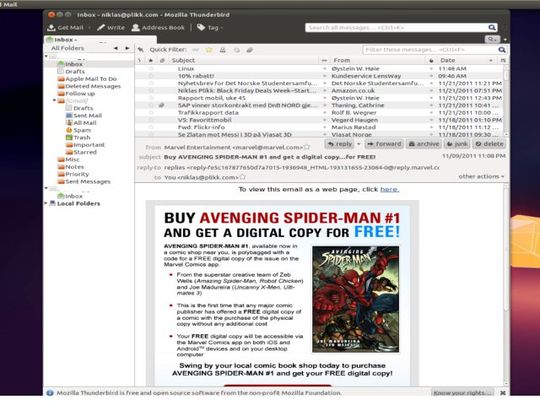Viewport: 540px width, 405px height.
Task: Star the Marvel Entertainment sender contact
Action: click(x=307, y=147)
